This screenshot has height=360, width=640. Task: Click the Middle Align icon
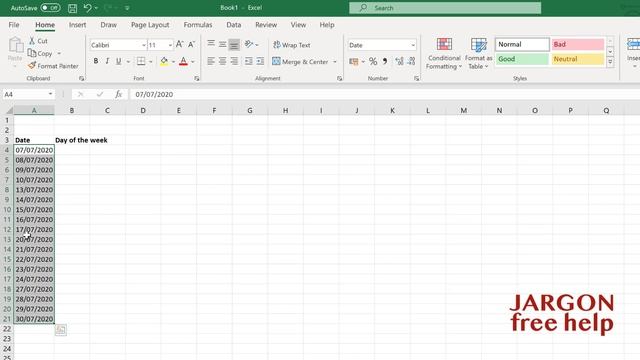(222, 44)
